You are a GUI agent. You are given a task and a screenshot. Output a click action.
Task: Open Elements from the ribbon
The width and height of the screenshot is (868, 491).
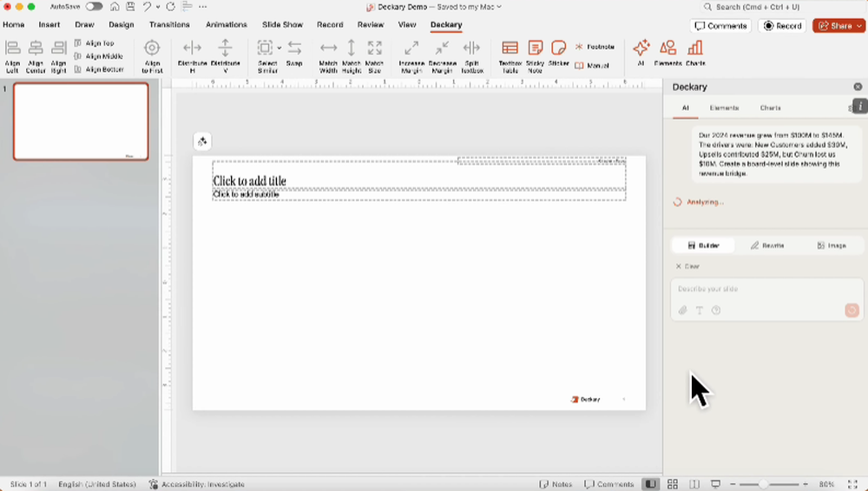point(667,53)
